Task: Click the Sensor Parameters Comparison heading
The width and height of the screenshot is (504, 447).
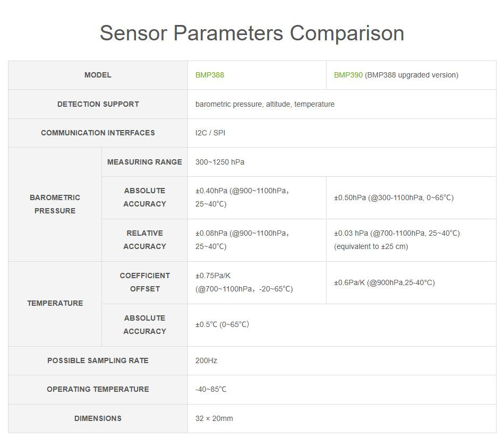Action: coord(252,33)
